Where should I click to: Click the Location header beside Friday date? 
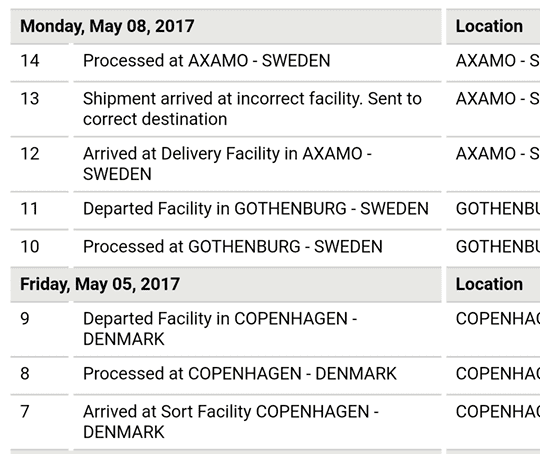[489, 284]
